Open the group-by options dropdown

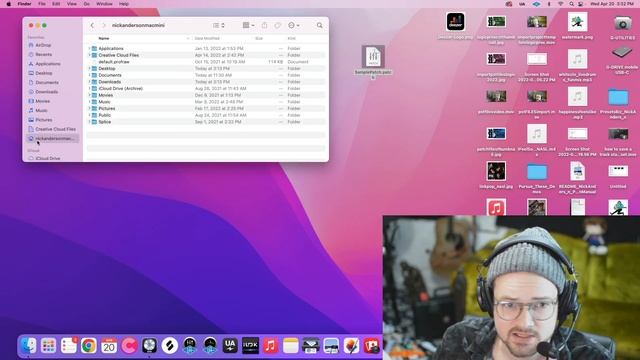coord(248,25)
